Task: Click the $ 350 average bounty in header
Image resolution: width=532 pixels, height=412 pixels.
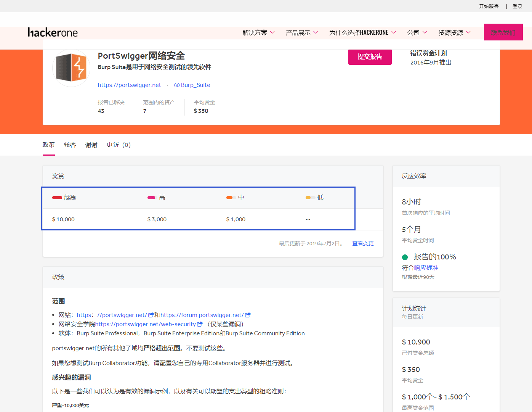Action: 201,111
